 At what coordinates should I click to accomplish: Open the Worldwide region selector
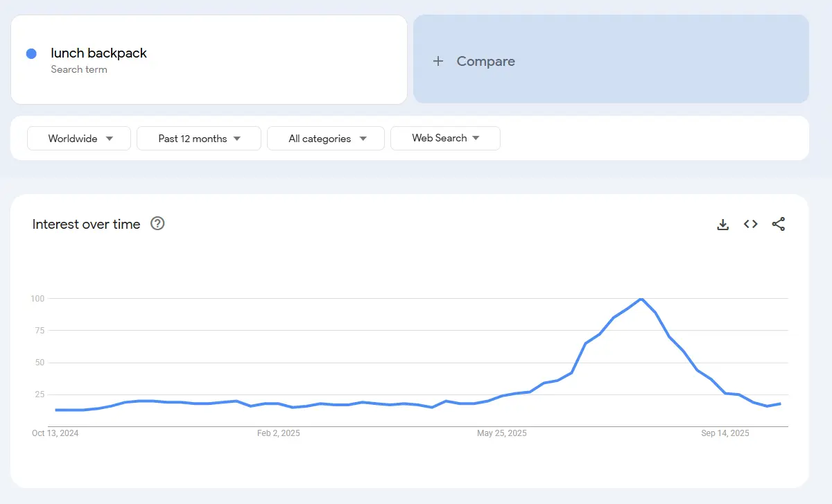pos(78,138)
